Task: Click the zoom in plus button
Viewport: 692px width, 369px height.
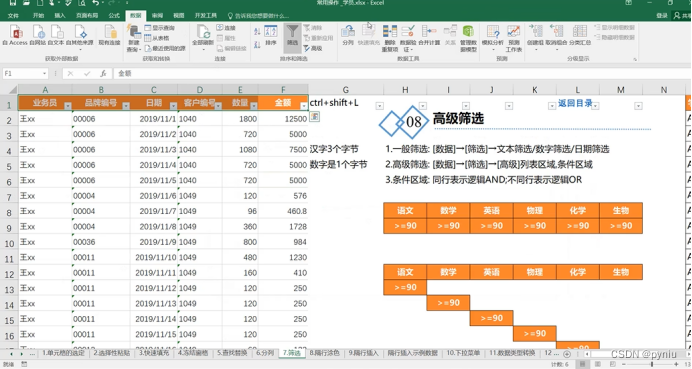Action: tap(677, 364)
